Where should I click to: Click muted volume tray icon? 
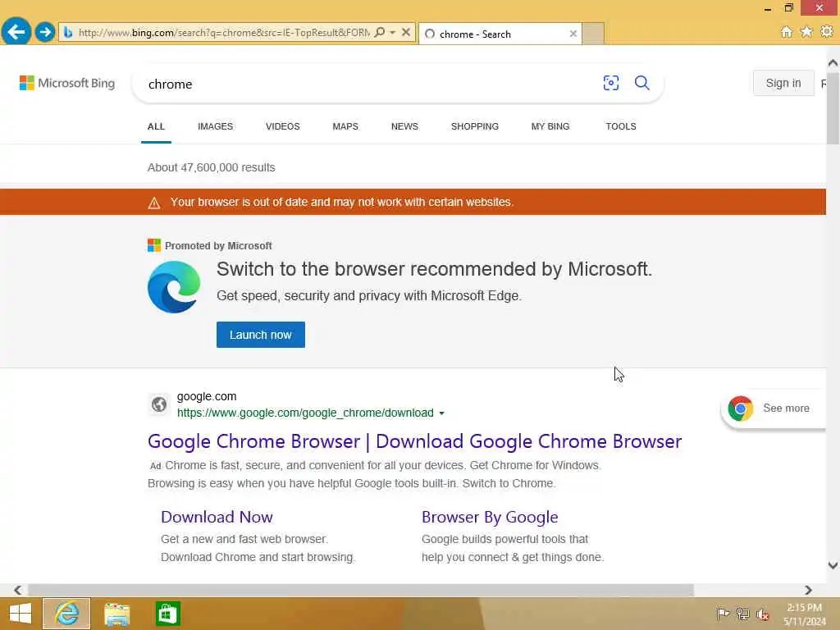click(762, 614)
